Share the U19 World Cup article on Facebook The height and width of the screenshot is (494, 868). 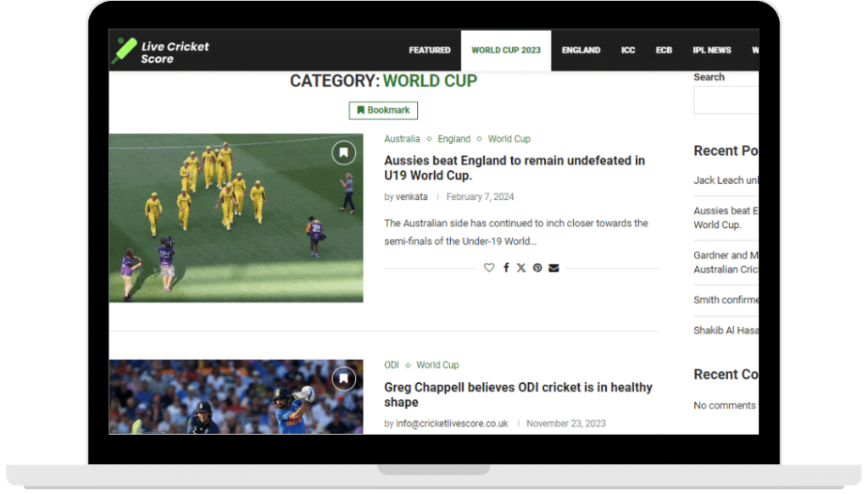pyautogui.click(x=505, y=268)
